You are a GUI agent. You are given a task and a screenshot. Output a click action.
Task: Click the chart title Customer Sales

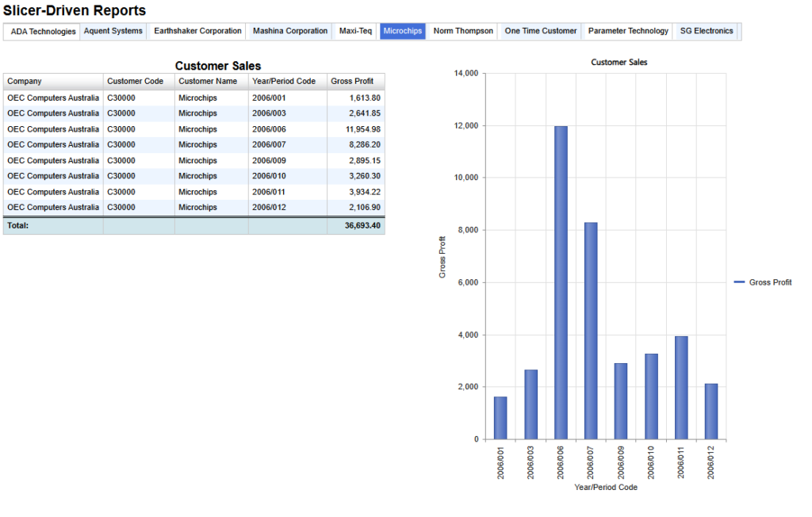coord(619,62)
